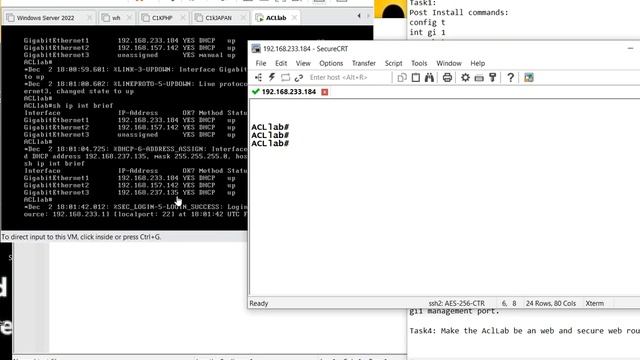Click 'Xterm' in the status bar
The image size is (640, 360).
click(594, 303)
